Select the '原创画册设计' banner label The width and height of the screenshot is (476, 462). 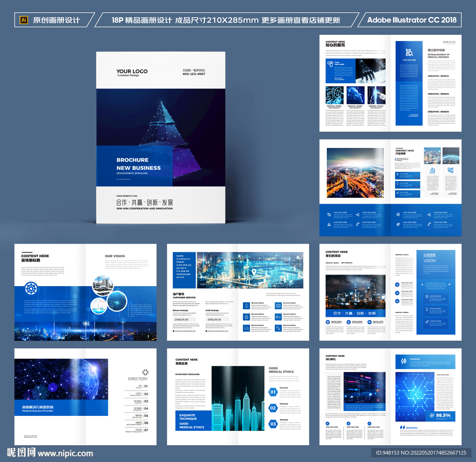tap(57, 20)
